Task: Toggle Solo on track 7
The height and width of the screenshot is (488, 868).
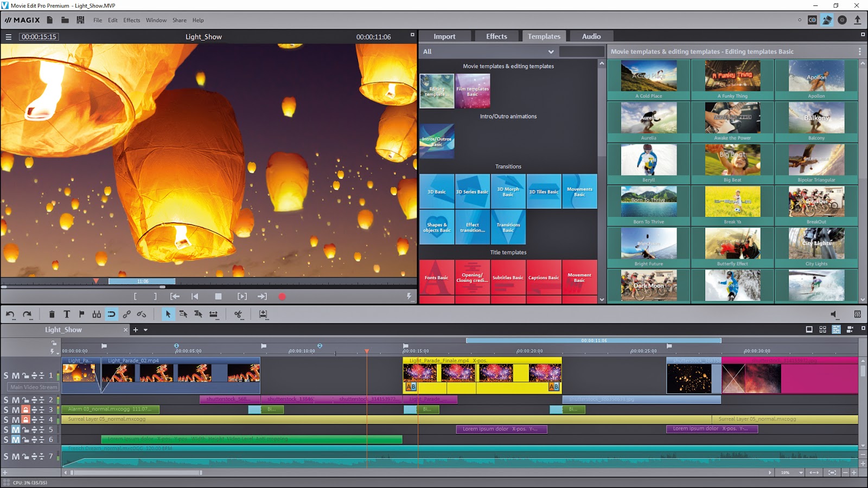Action: [6, 457]
